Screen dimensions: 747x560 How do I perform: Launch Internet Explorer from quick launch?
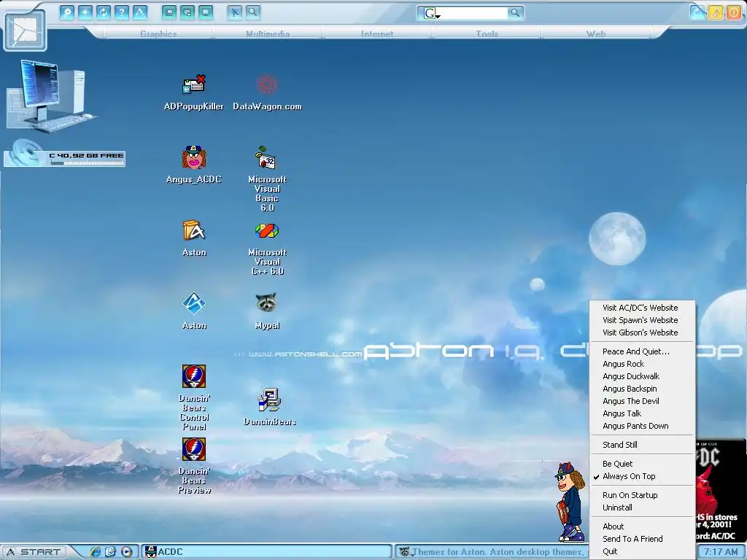click(x=96, y=552)
